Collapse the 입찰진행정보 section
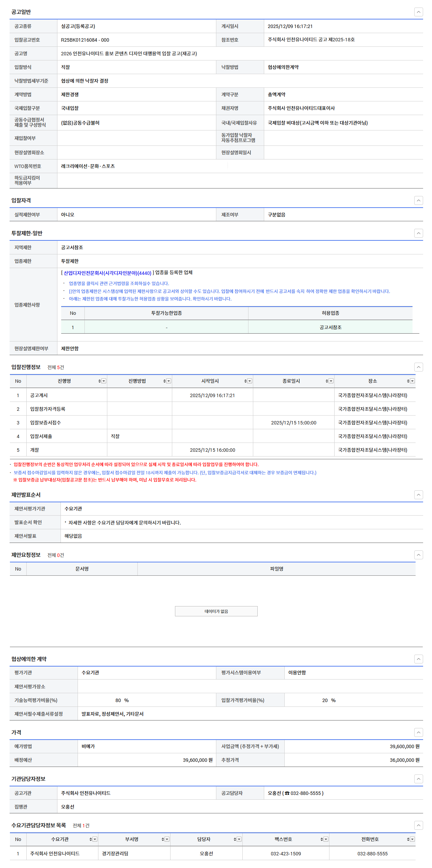 418,367
